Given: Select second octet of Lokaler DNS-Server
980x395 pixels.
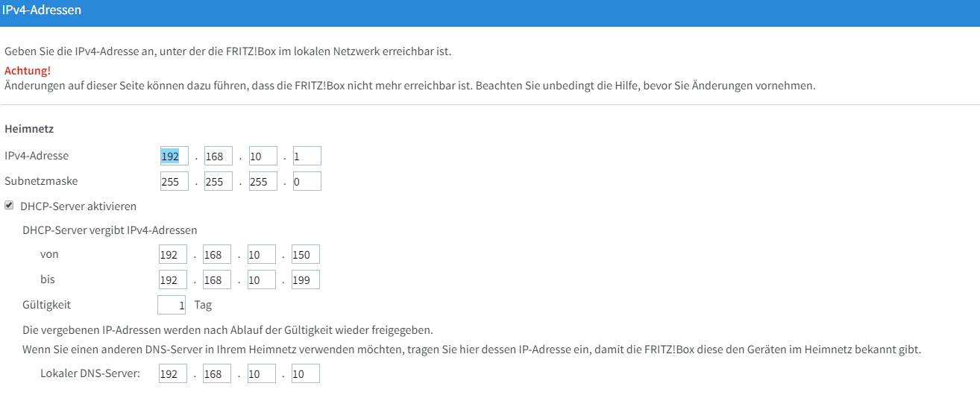Looking at the screenshot, I should [x=217, y=374].
